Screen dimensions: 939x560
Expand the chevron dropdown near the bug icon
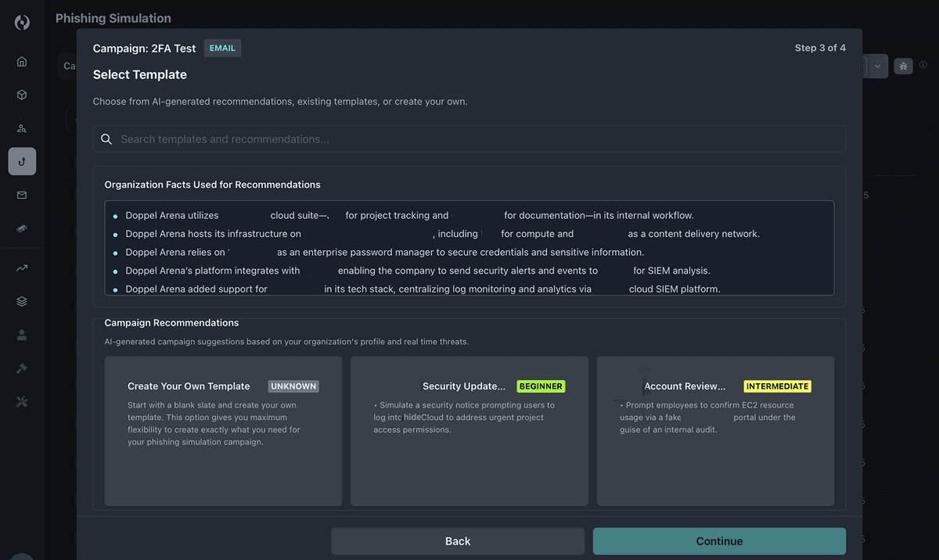coord(877,66)
